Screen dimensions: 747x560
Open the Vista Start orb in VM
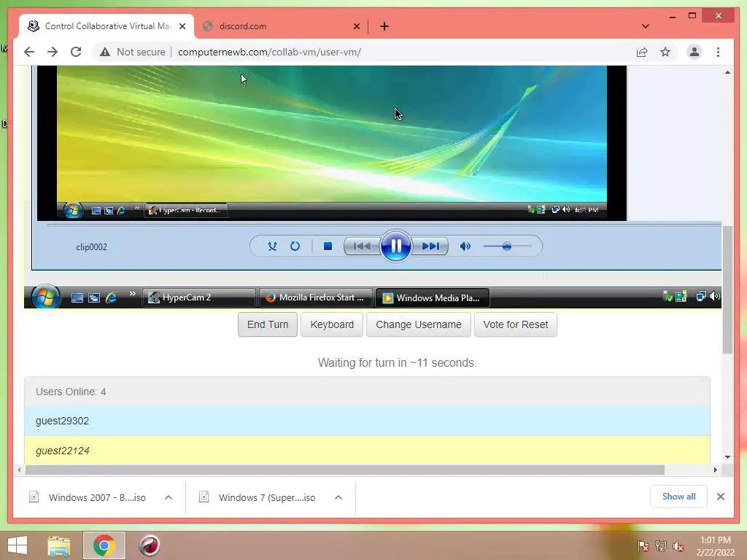click(45, 297)
